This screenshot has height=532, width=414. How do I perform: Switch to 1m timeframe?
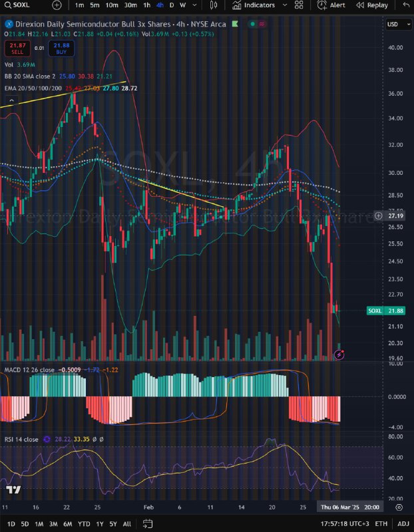point(79,5)
